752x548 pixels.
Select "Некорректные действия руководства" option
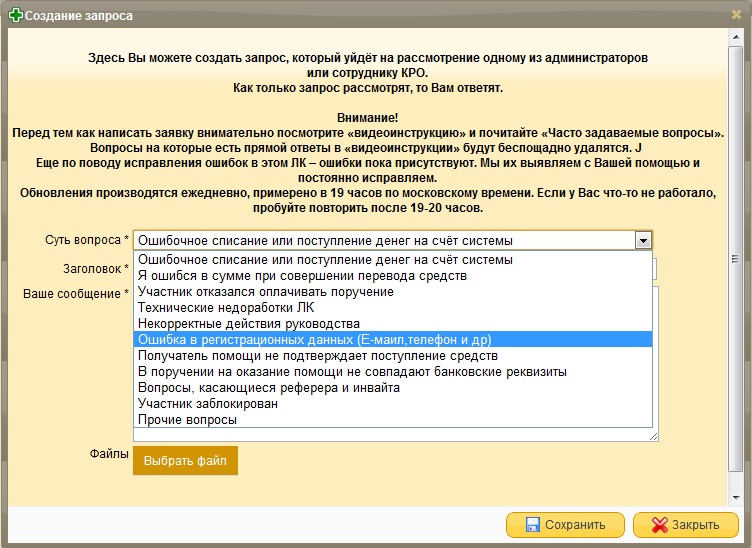pyautogui.click(x=393, y=324)
